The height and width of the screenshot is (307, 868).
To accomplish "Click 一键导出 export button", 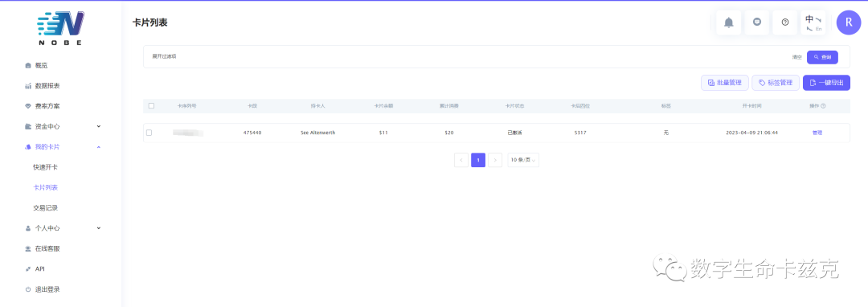I will 826,83.
